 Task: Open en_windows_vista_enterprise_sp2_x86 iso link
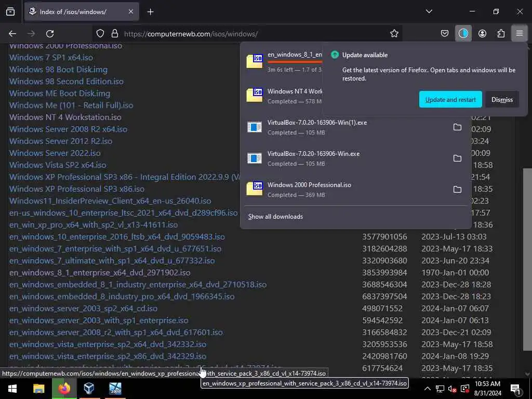pos(108,356)
